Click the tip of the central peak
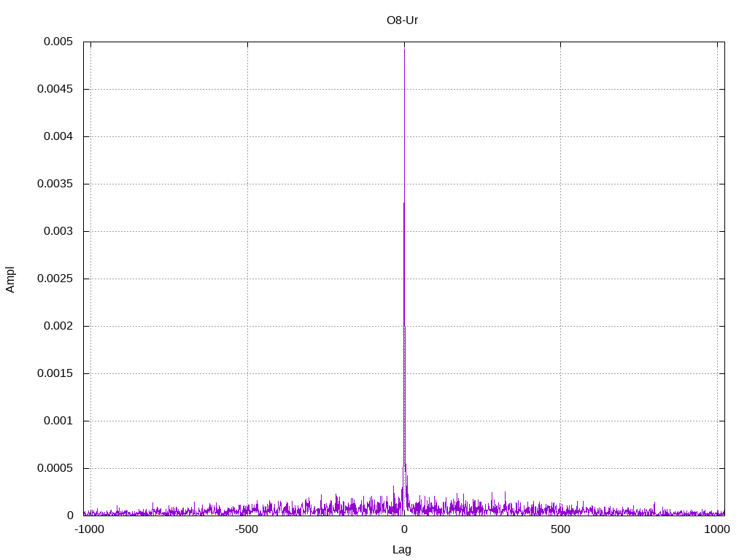The image size is (747, 560). (404, 49)
